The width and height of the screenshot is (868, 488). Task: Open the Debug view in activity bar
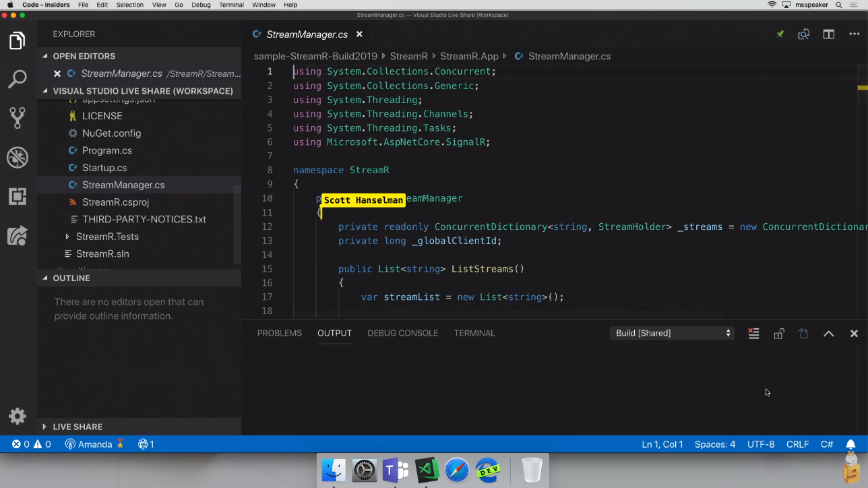click(18, 157)
